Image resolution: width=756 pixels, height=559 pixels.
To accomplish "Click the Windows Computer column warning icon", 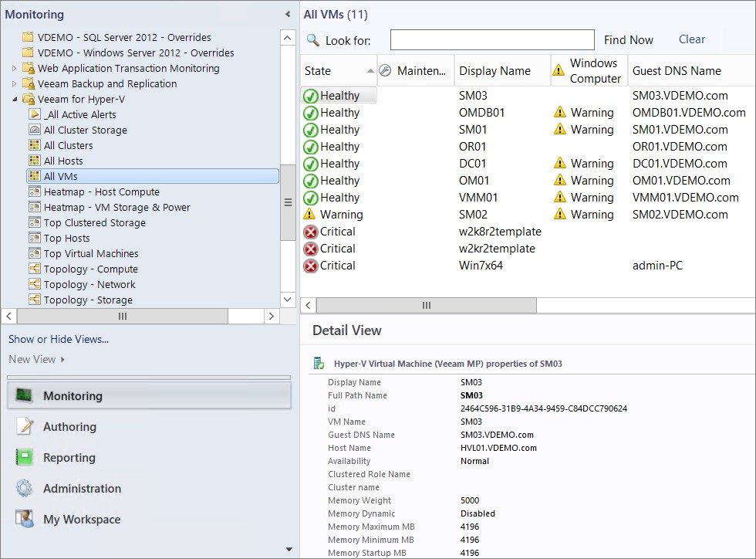I will [x=559, y=70].
